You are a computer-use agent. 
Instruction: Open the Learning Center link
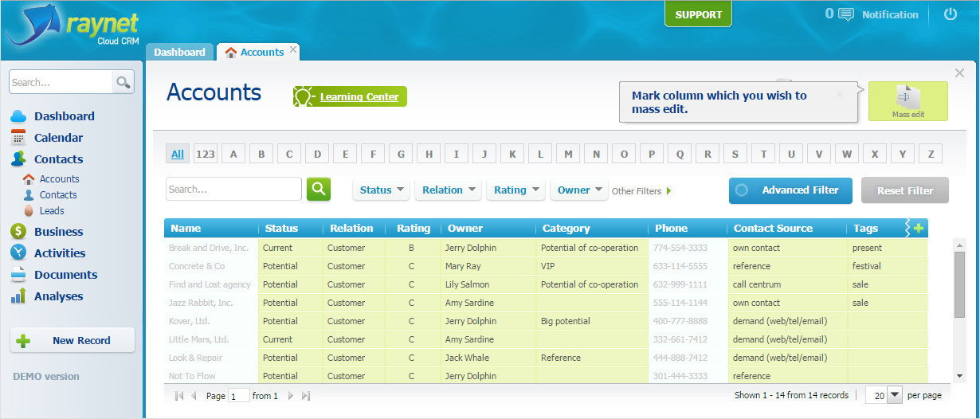pyautogui.click(x=359, y=97)
